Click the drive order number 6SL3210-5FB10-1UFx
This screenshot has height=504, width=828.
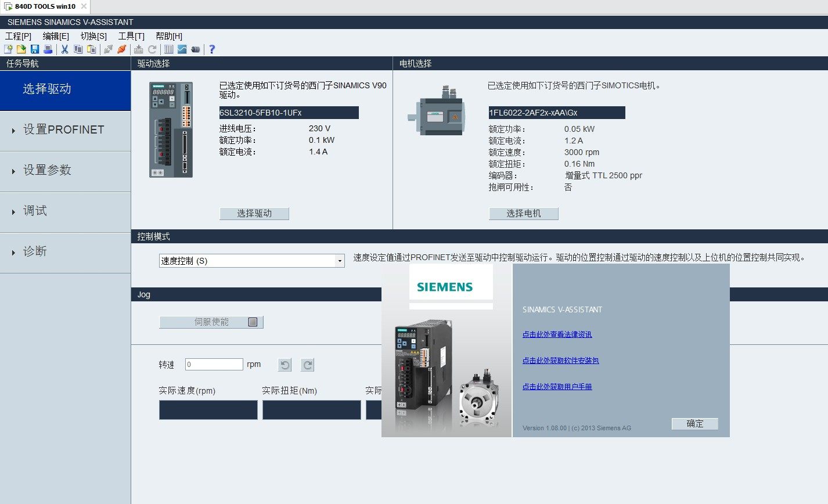tap(289, 113)
